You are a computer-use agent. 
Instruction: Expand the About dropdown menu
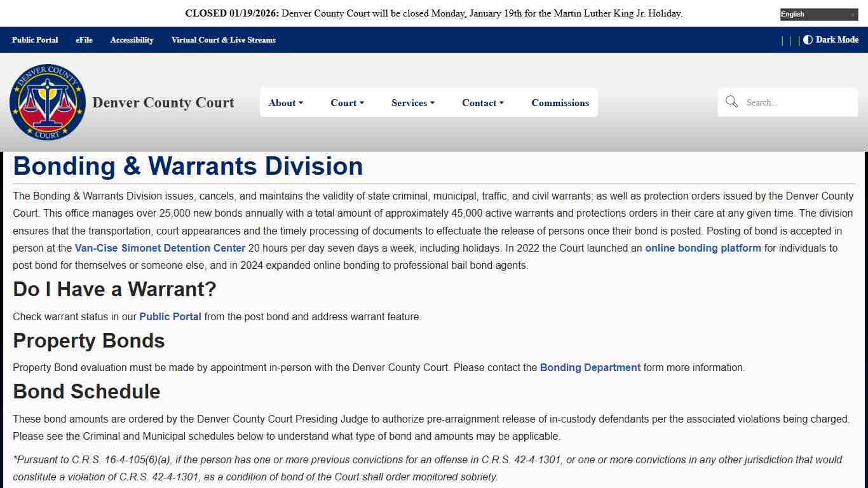(285, 102)
